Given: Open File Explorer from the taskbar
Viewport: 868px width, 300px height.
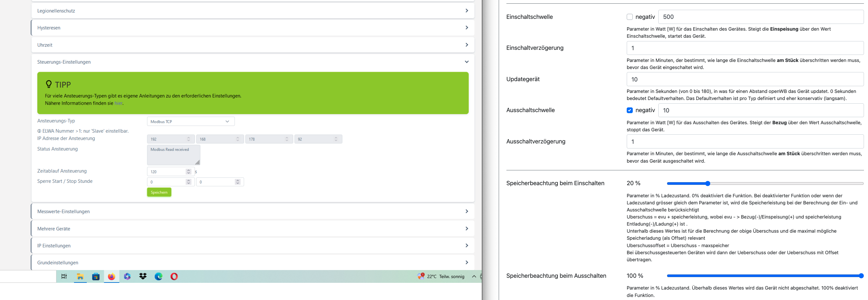Looking at the screenshot, I should coord(80,277).
